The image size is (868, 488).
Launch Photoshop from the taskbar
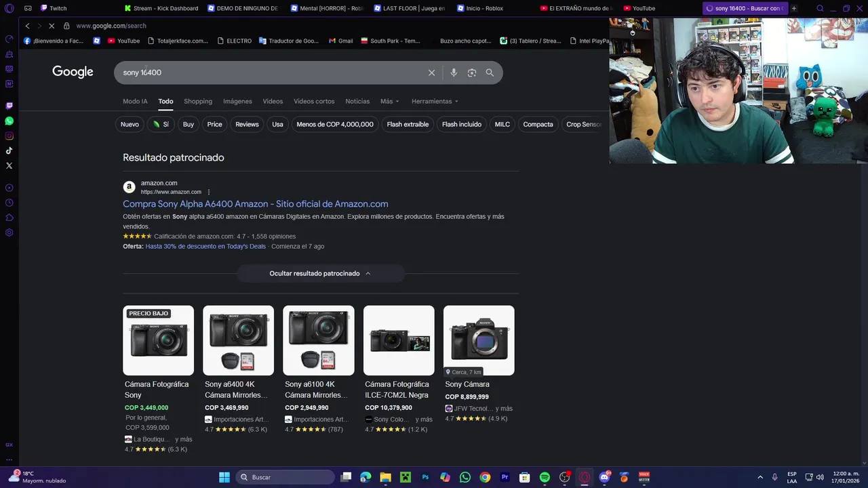click(425, 477)
